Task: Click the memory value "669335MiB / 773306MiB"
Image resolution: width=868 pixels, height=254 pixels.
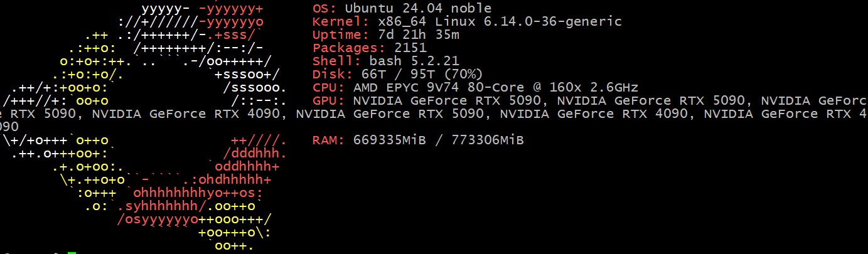Action: coord(439,140)
